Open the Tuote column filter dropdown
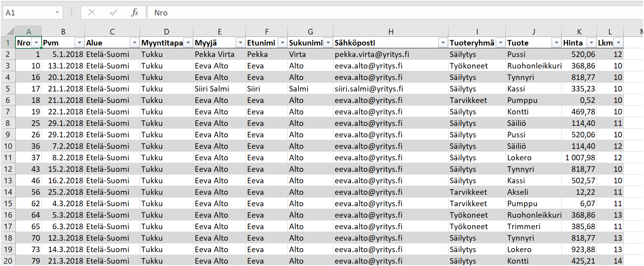The height and width of the screenshot is (266, 644). tap(557, 43)
